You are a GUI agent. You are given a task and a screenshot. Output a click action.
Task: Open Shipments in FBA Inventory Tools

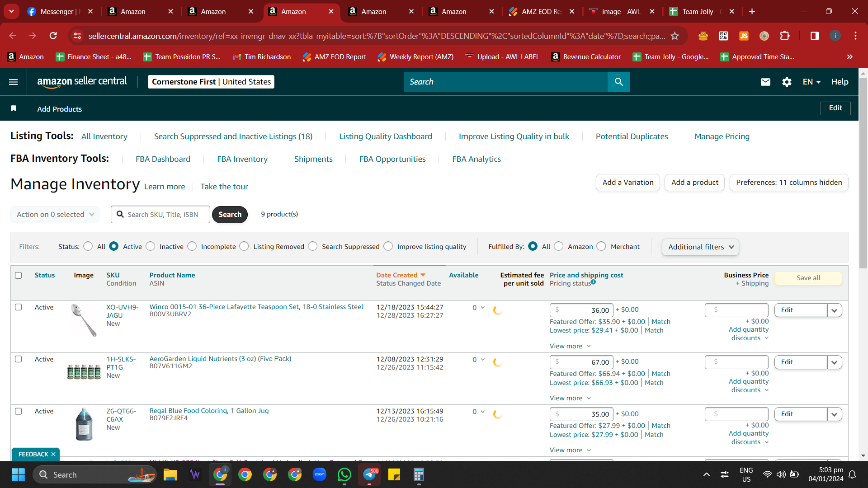(313, 159)
